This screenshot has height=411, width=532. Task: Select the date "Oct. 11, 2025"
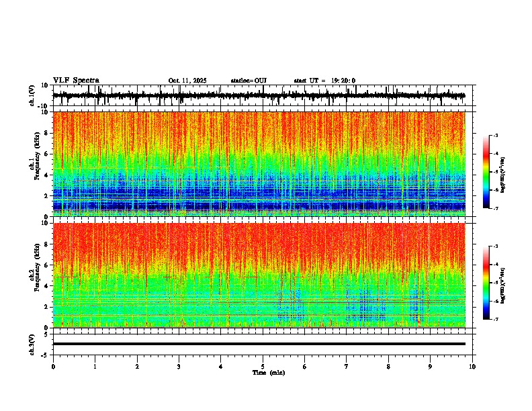click(x=187, y=81)
